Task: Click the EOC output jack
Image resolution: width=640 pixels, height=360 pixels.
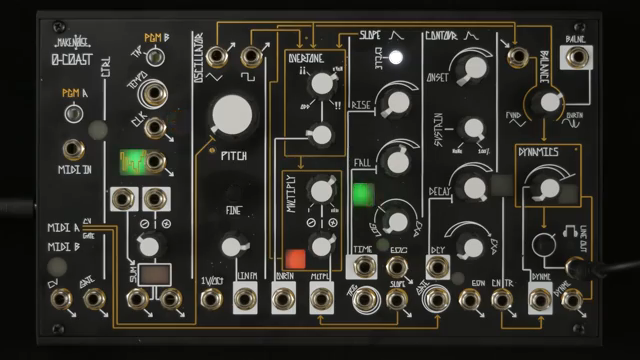Action: pyautogui.click(x=396, y=267)
